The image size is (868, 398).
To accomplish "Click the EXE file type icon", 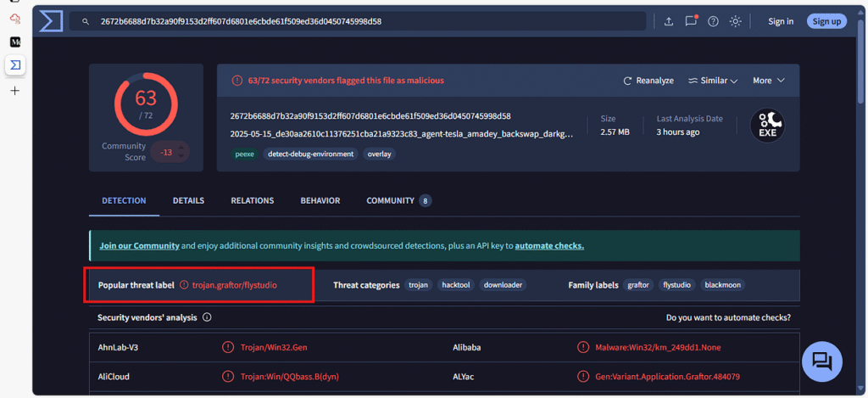I will [767, 126].
